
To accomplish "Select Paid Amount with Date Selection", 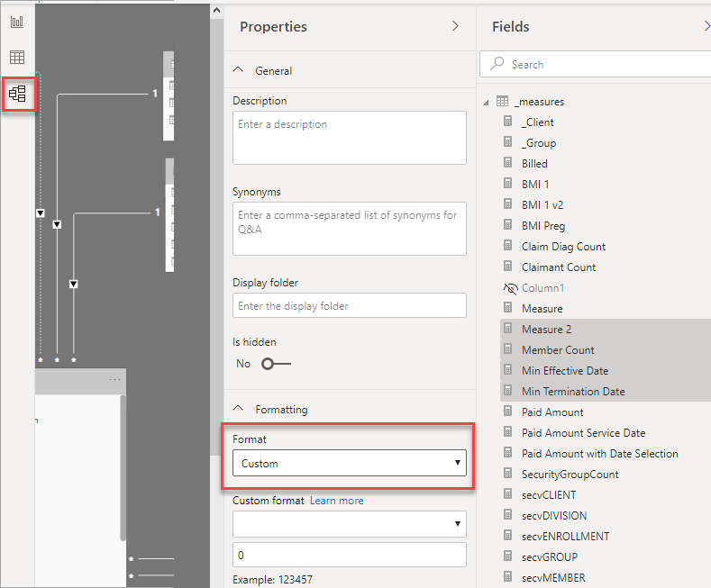I will click(599, 454).
